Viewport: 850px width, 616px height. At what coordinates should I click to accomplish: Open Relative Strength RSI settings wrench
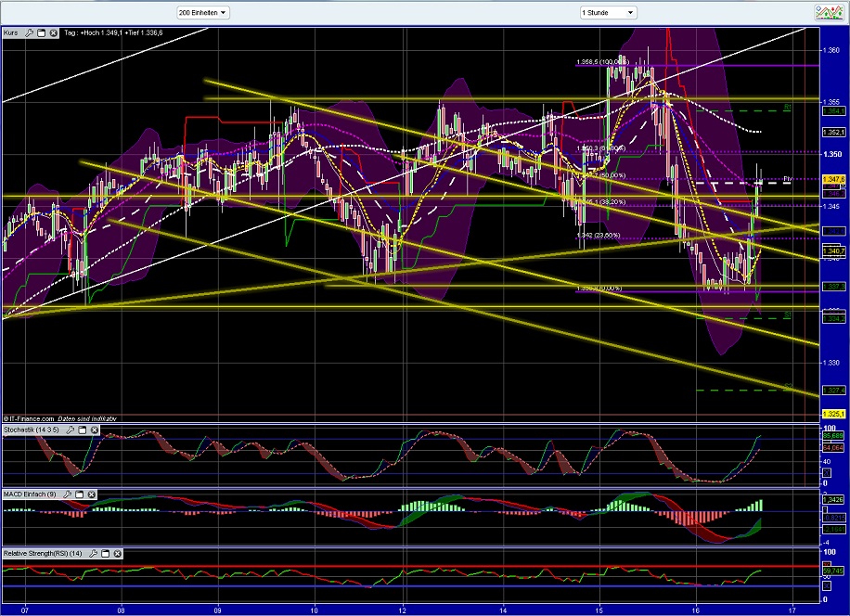[x=93, y=554]
